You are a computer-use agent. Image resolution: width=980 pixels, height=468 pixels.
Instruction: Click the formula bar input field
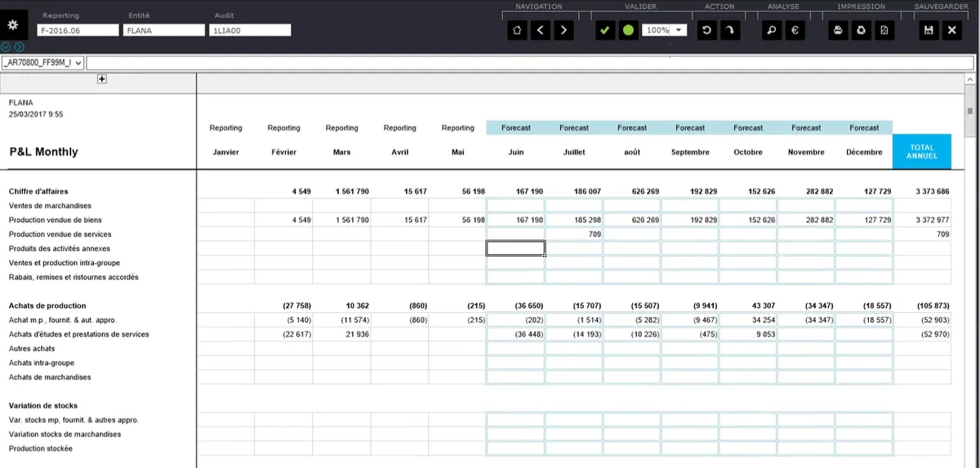coord(529,63)
